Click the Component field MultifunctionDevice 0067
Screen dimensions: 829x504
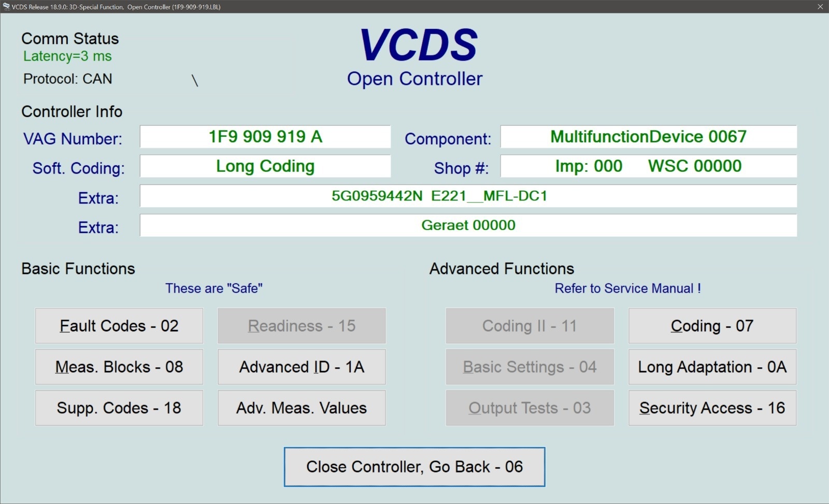[649, 137]
